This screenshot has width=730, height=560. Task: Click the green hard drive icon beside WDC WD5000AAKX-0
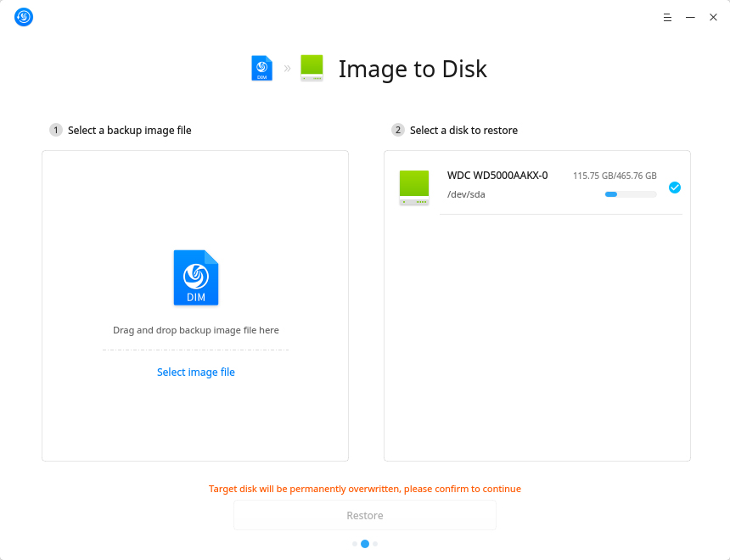pos(414,187)
